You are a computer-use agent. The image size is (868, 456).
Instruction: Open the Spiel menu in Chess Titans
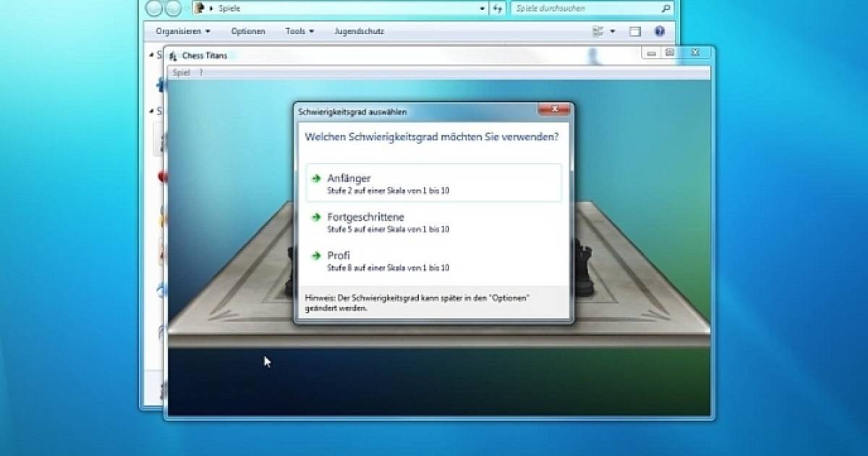(x=180, y=72)
